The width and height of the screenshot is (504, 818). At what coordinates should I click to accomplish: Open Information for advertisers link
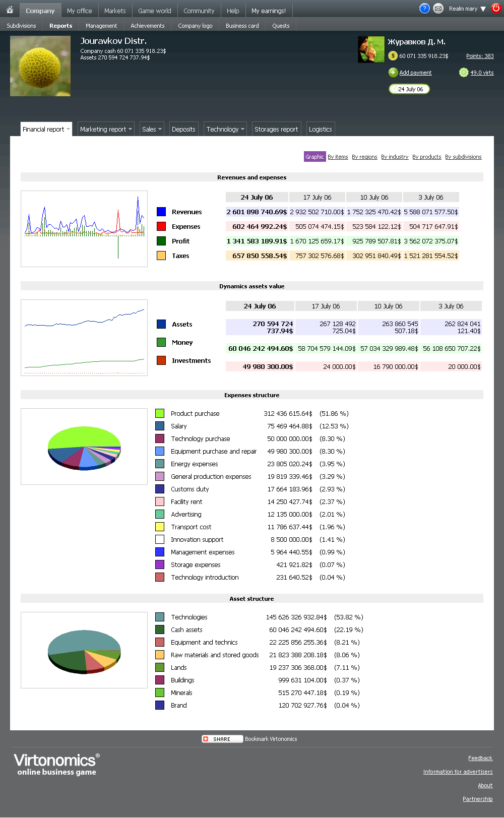pyautogui.click(x=458, y=772)
